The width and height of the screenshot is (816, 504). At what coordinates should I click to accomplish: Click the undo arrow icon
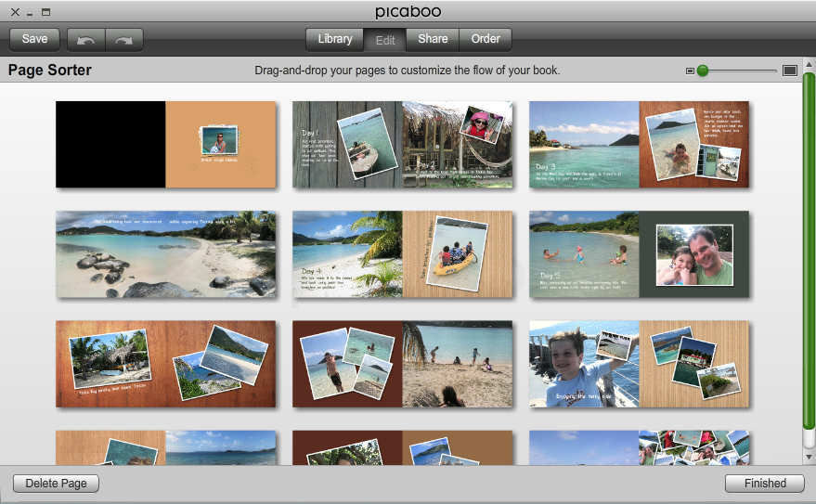coord(86,40)
